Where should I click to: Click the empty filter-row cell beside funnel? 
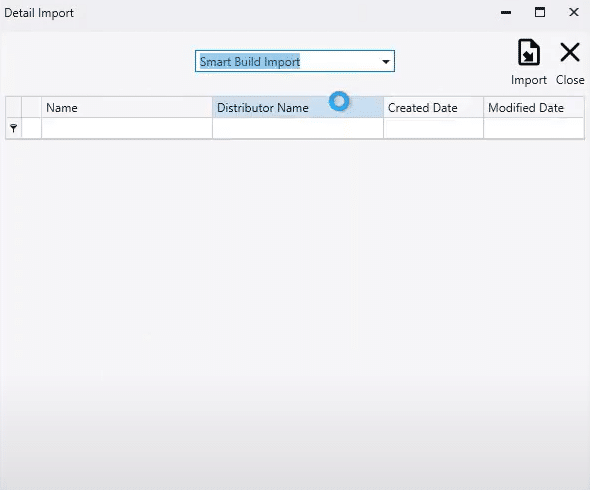point(31,128)
